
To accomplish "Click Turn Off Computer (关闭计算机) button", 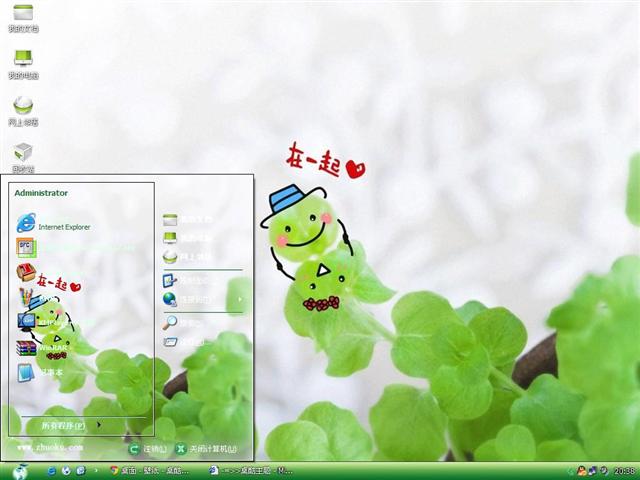I will [x=206, y=449].
